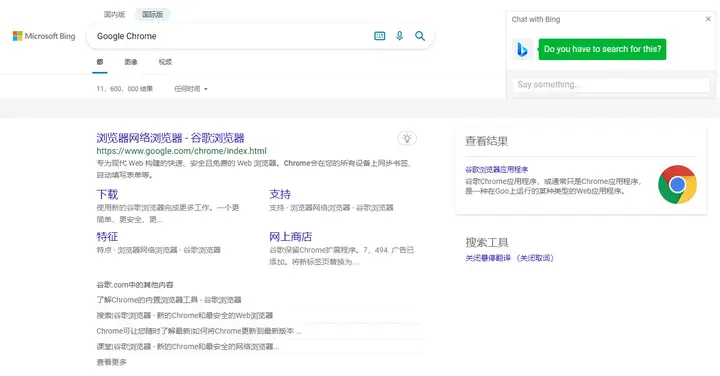720x376 pixels.
Task: Click the 'Chat with Bing' header text
Action: tap(536, 19)
